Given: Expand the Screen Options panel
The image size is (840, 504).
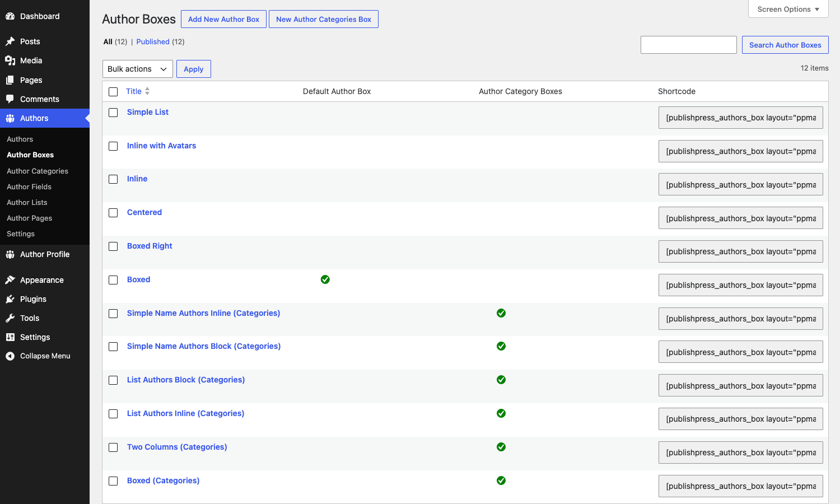Looking at the screenshot, I should pyautogui.click(x=788, y=9).
